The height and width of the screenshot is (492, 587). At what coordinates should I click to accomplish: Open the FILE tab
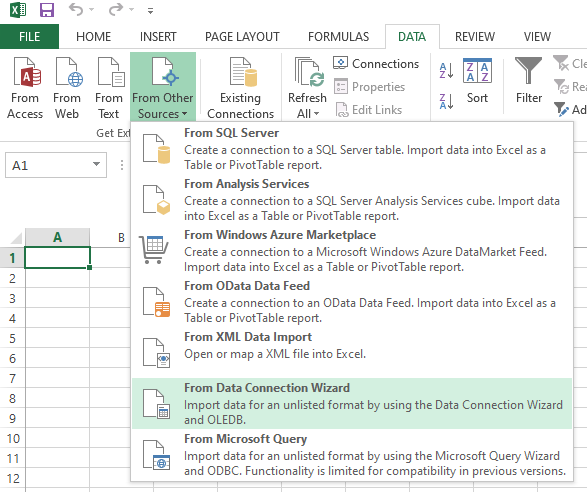(29, 37)
